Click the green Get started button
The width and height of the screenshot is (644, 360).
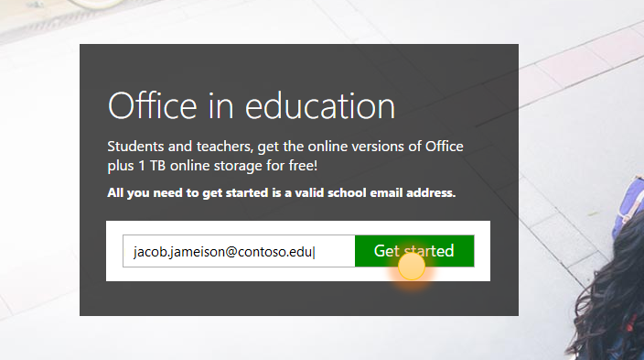(x=414, y=251)
